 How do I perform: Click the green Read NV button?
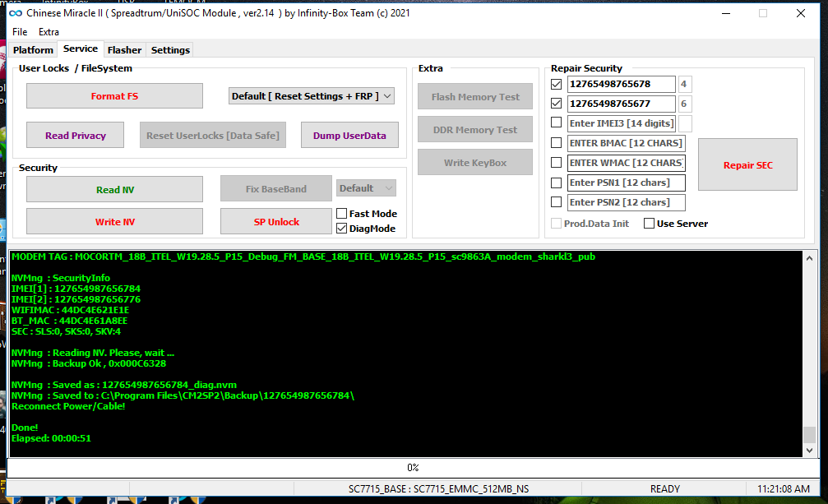pos(114,189)
